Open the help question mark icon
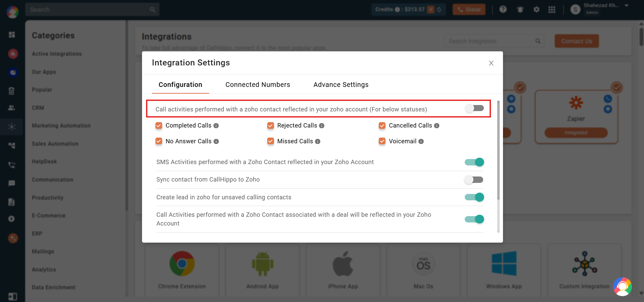The width and height of the screenshot is (644, 302). (503, 9)
